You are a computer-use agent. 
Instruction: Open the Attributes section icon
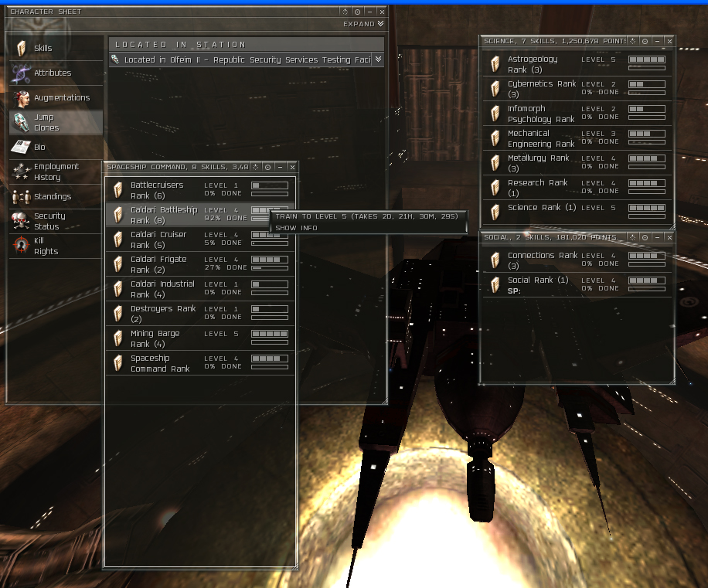click(x=21, y=73)
